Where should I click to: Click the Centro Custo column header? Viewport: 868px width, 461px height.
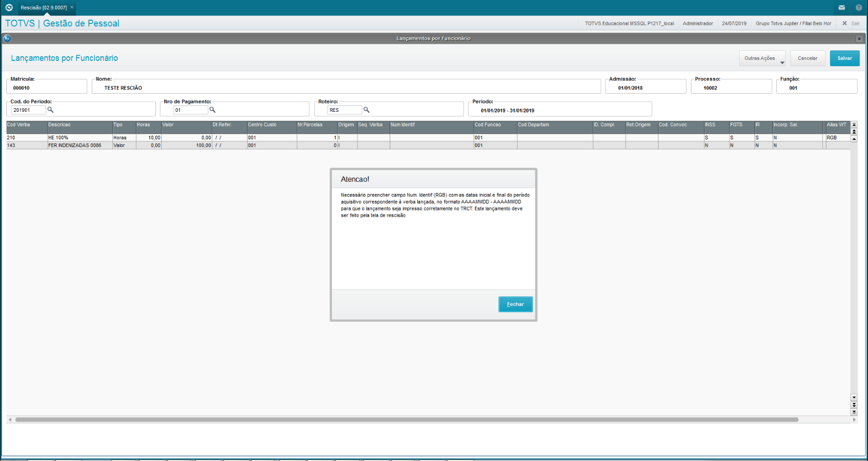click(x=271, y=127)
